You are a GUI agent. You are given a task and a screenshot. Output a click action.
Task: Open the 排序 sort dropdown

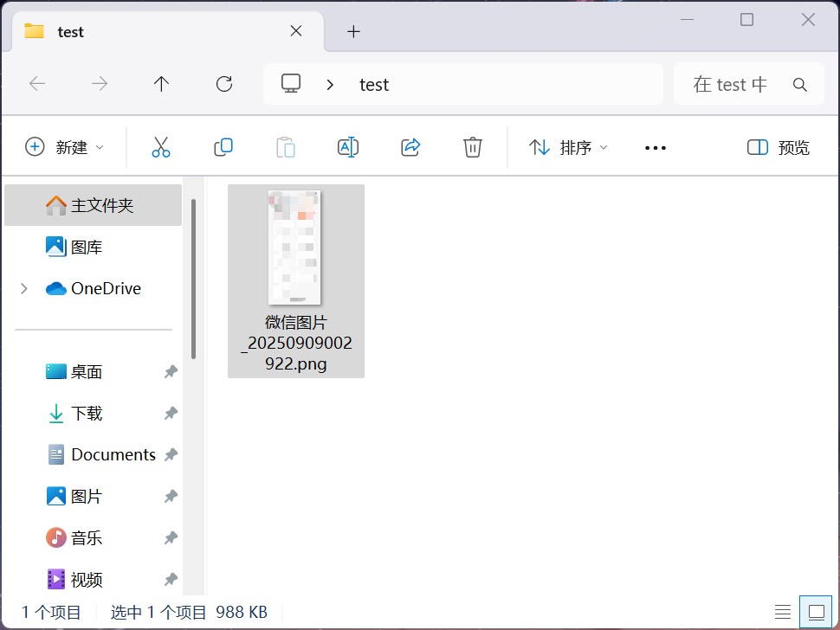[568, 147]
